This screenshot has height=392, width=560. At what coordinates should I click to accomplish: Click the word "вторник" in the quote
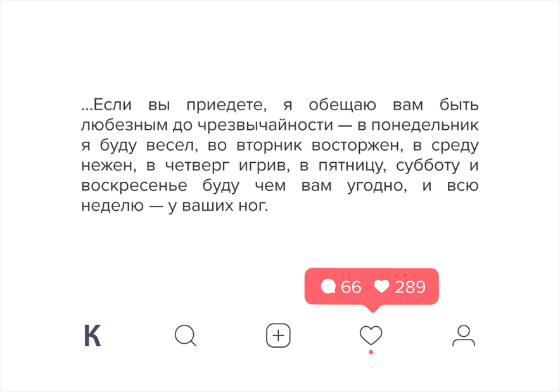(x=269, y=146)
